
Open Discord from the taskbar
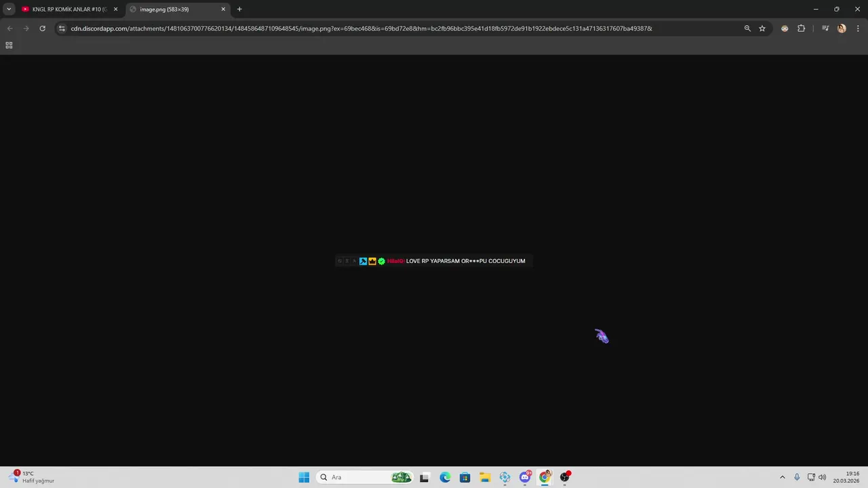525,477
